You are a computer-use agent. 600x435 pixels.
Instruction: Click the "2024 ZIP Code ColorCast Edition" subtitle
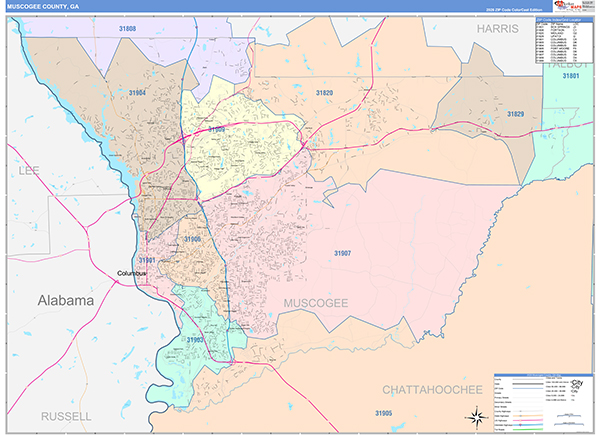click(514, 10)
